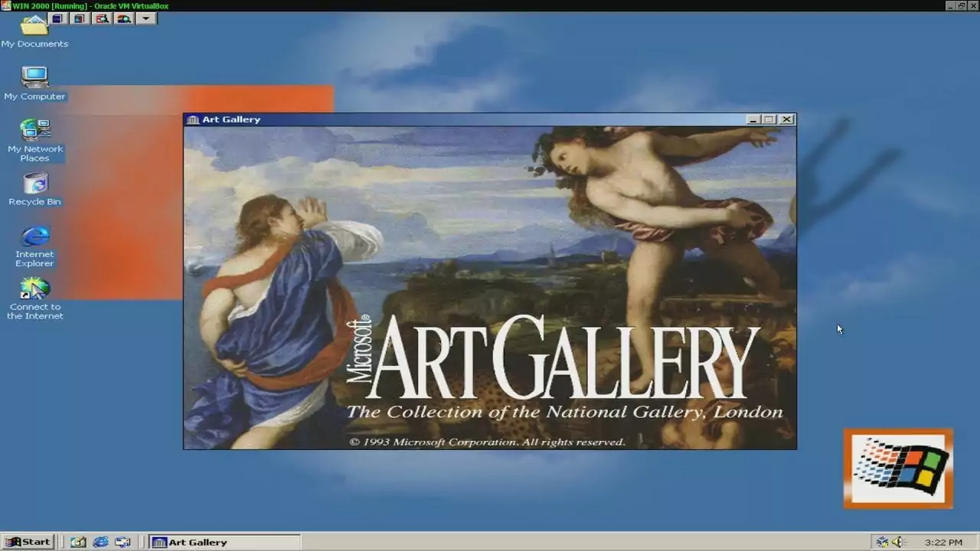
Task: Click the stacked books magnifier toolbar icon
Action: [x=123, y=18]
